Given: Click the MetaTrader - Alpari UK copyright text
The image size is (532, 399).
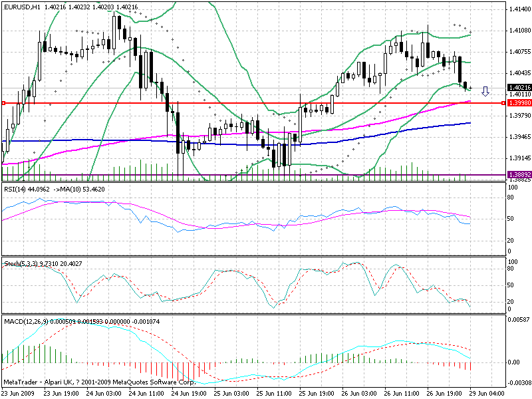Looking at the screenshot, I should pos(99,382).
